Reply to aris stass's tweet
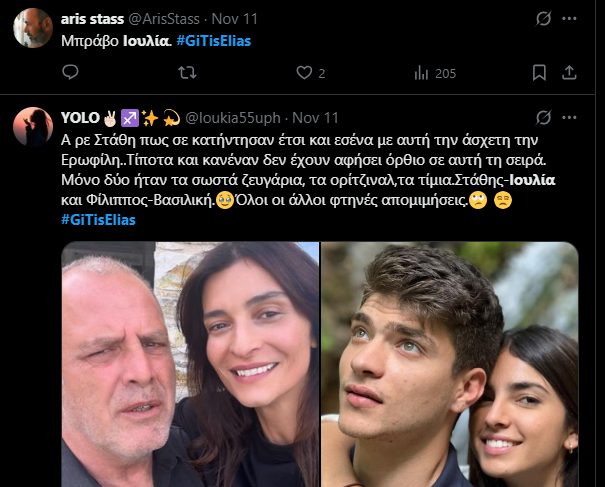This screenshot has height=487, width=605. [x=70, y=72]
